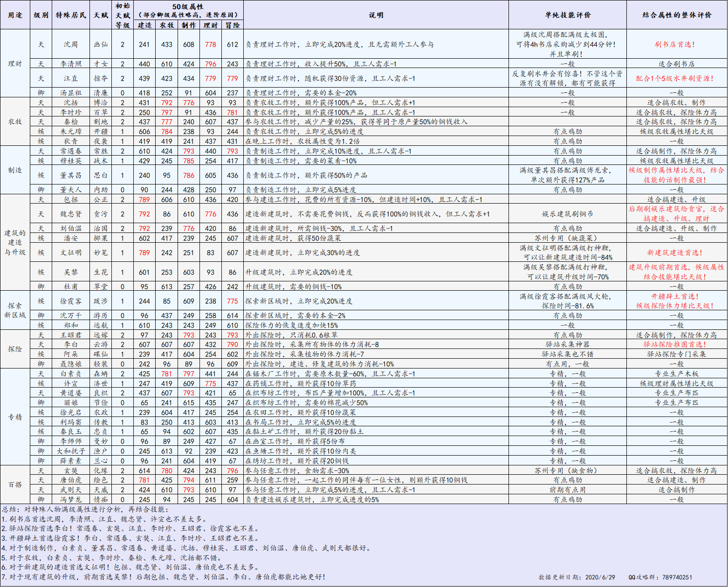Select the 穆桂英 name cell

(x=71, y=161)
